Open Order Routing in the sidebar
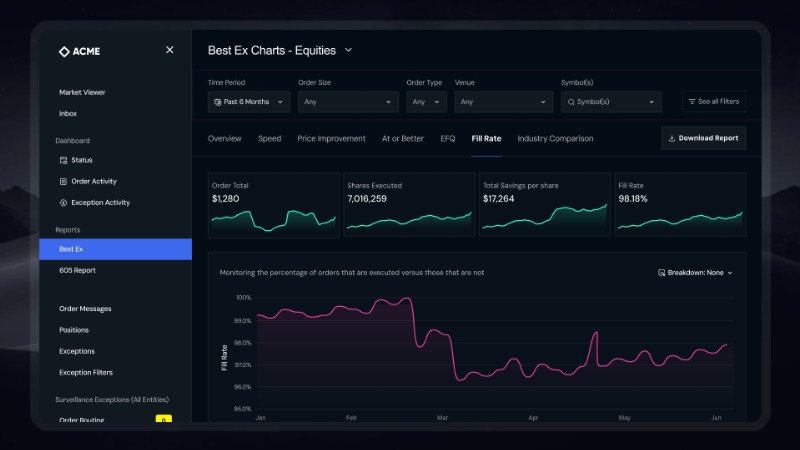Viewport: 800px width, 450px height. click(82, 419)
